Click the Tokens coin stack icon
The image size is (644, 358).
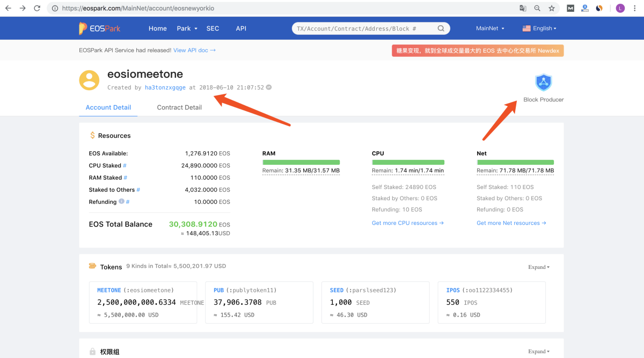(92, 267)
